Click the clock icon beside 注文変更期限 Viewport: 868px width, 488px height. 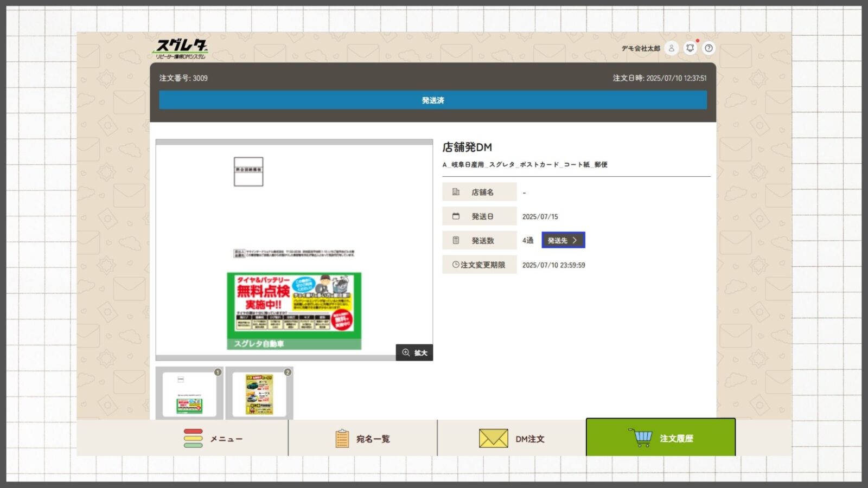[x=455, y=265]
